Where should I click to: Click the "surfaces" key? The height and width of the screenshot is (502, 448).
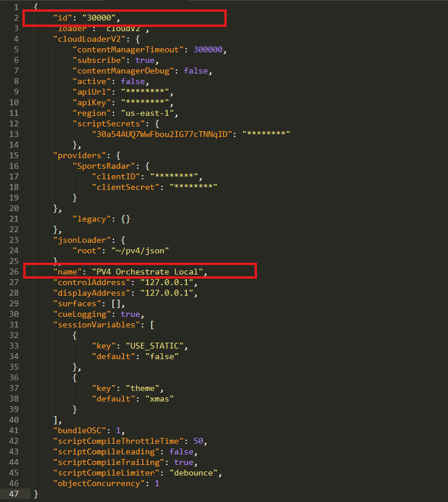click(77, 303)
